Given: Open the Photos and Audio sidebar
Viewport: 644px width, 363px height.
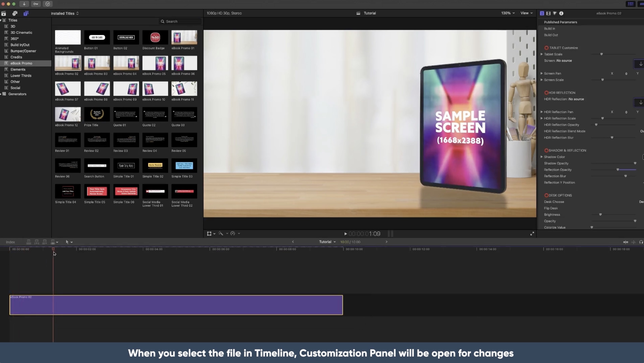Looking at the screenshot, I should [x=15, y=13].
